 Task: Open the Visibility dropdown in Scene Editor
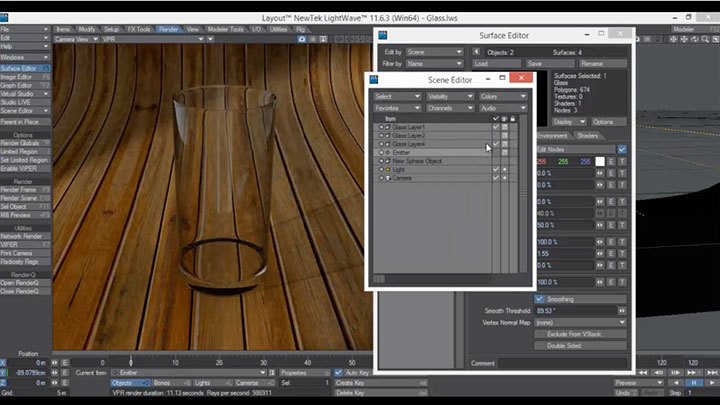(x=450, y=96)
